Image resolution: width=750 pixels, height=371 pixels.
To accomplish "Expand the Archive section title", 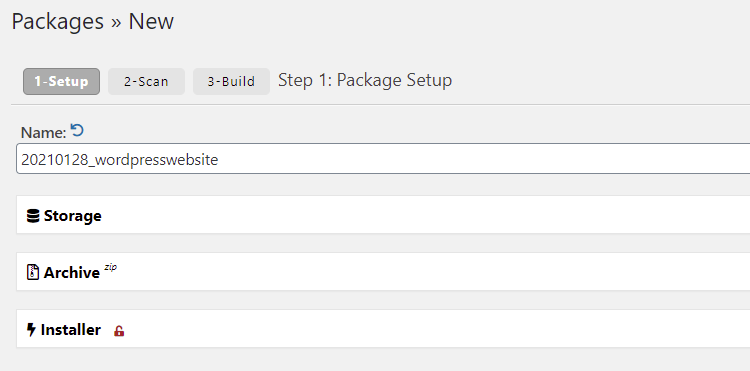I will coord(72,273).
